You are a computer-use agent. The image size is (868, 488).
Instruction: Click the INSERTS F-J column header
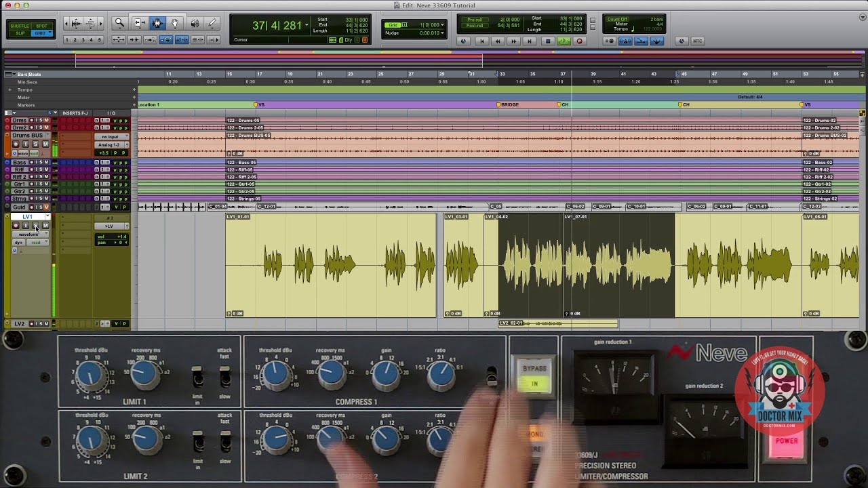75,113
